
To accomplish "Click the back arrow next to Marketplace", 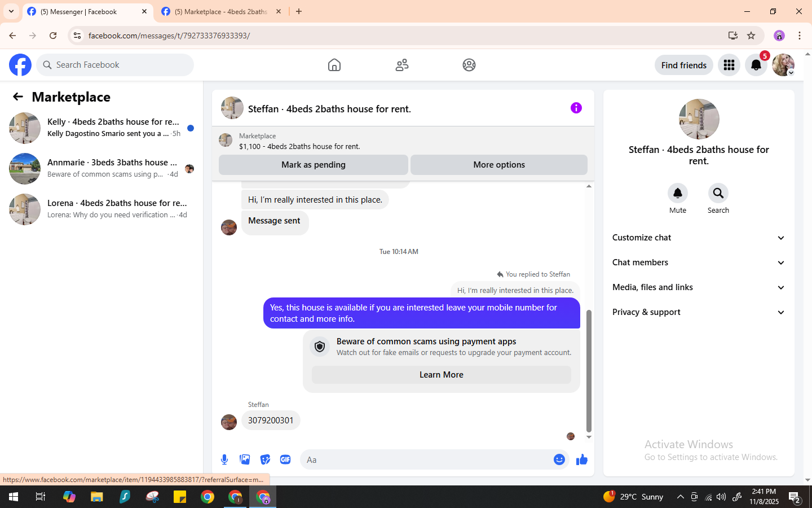I will [x=18, y=97].
